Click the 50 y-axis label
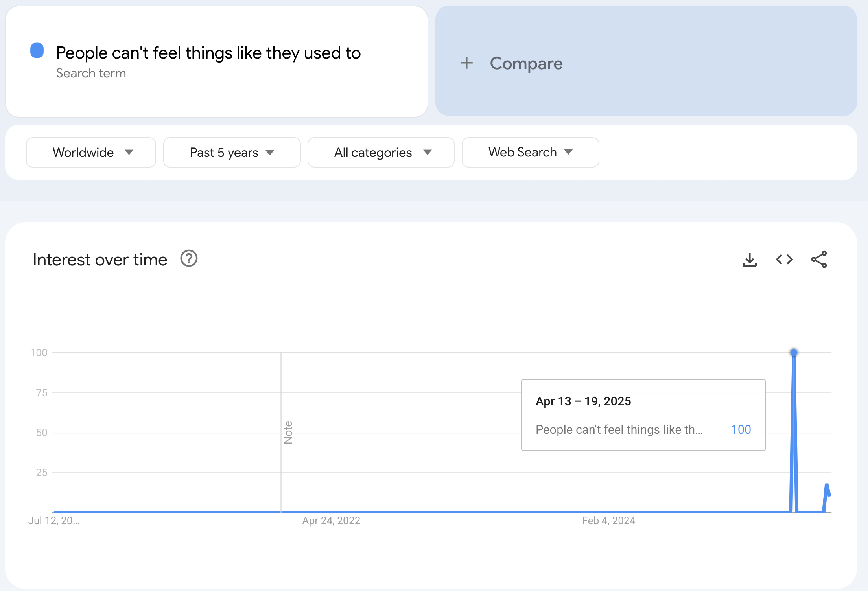Screen dimensions: 868x591 [x=42, y=433]
